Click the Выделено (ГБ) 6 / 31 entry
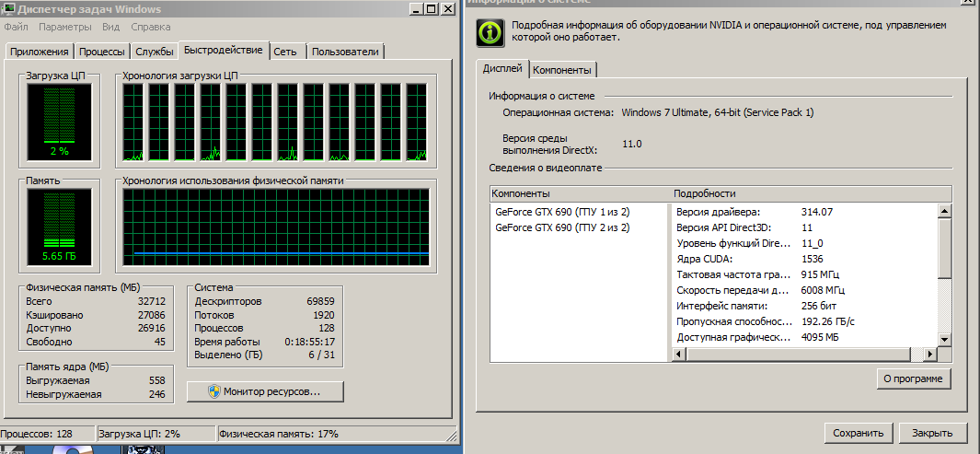This screenshot has width=980, height=454. [264, 355]
